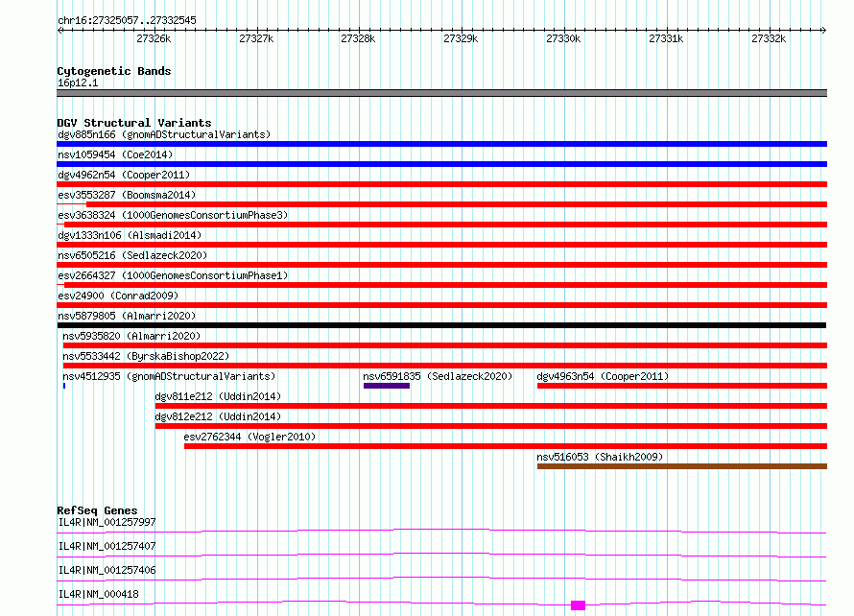The image size is (854, 616).
Task: Click esv3553287 (Boomsma2014) label
Action: click(x=127, y=195)
